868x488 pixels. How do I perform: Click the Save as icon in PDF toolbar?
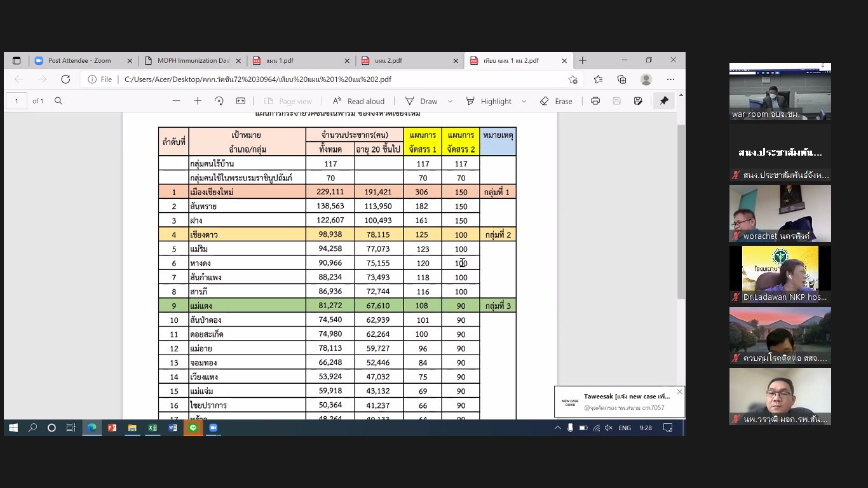[638, 101]
